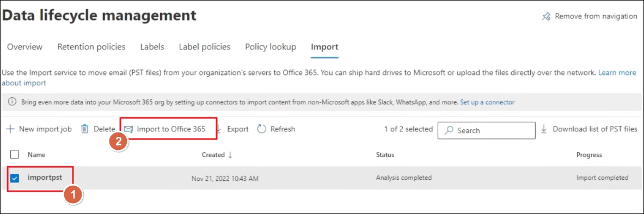This screenshot has width=644, height=214.
Task: Select the Policy lookup tab
Action: point(271,47)
